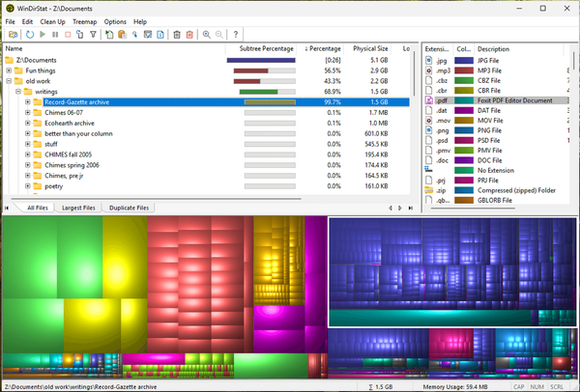Click the .pdf file type icon

[x=428, y=100]
